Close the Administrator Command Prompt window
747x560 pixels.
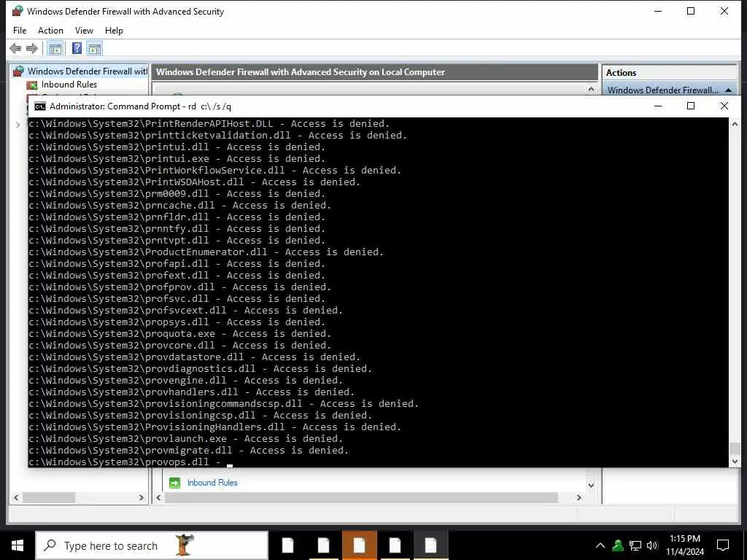724,106
